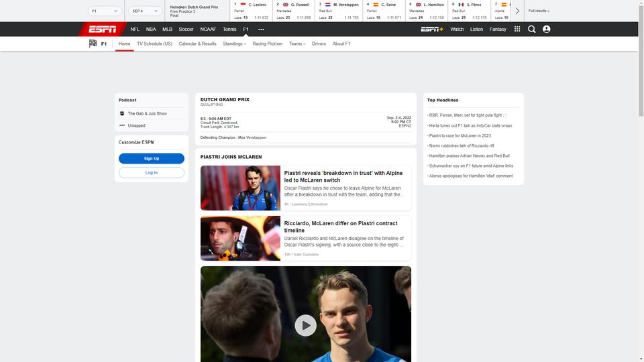Select Soccer in top navigation
The width and height of the screenshot is (644, 362).
tap(186, 29)
